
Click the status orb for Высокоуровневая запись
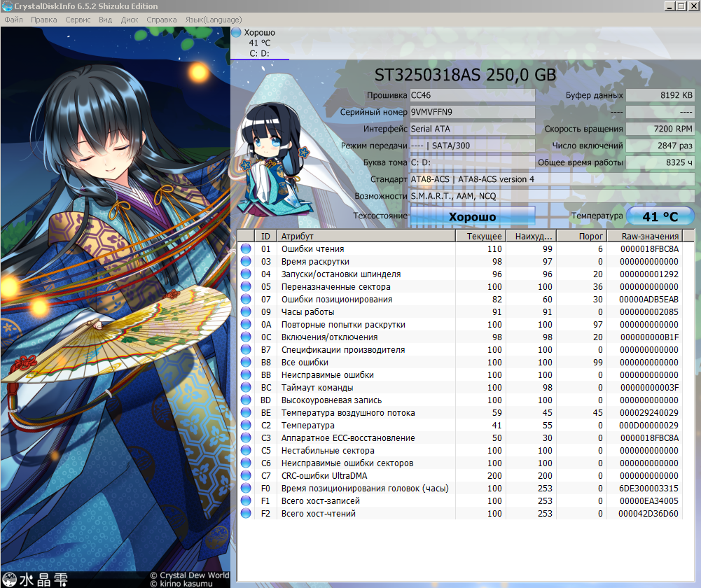pos(245,400)
